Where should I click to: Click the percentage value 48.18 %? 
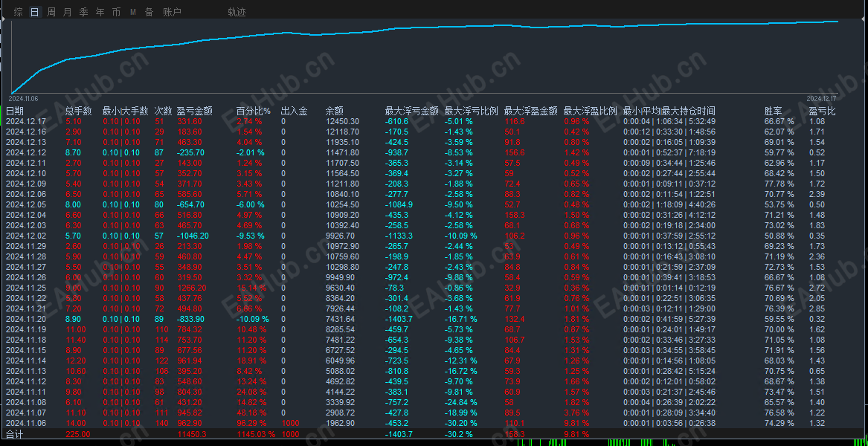252,413
